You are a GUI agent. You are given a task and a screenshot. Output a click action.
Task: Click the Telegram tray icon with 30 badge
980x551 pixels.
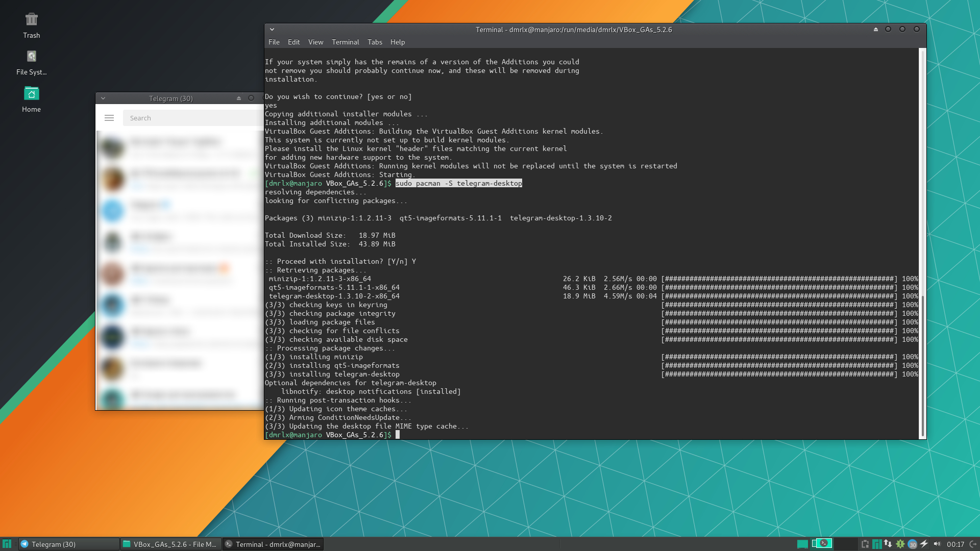pos(913,544)
